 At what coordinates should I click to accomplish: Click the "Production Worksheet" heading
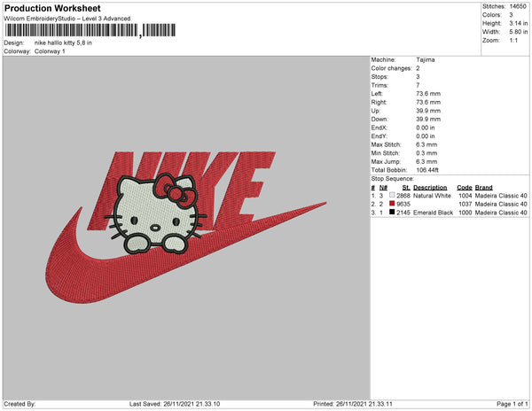(52, 8)
